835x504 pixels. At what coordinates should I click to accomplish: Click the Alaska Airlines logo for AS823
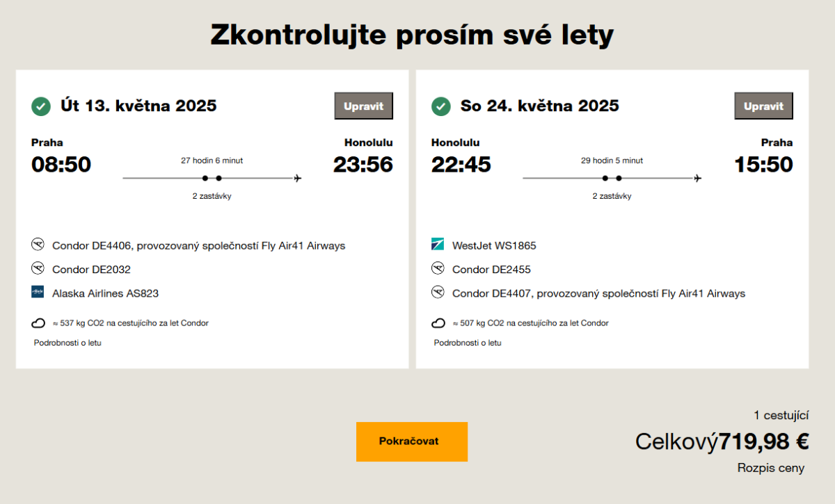pyautogui.click(x=38, y=293)
